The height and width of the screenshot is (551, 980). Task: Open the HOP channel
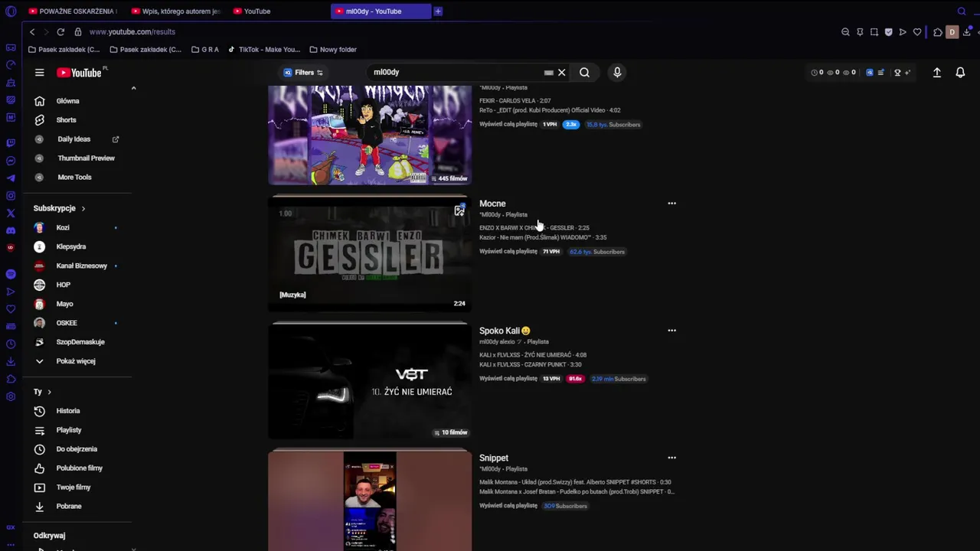tap(63, 285)
